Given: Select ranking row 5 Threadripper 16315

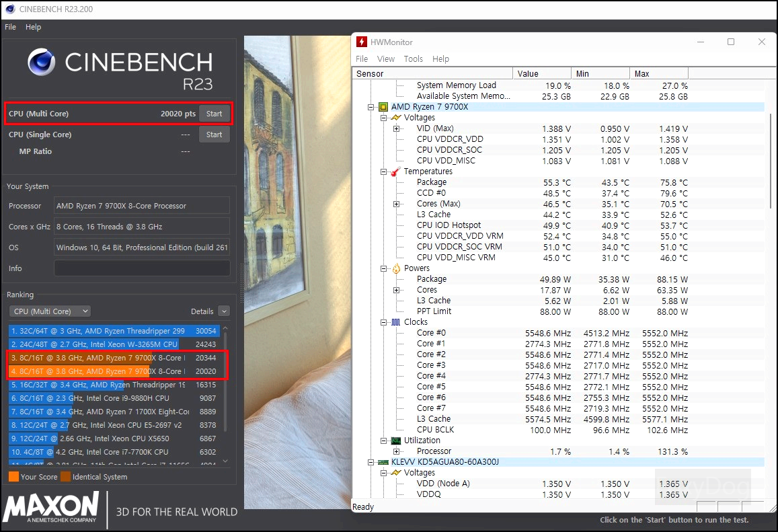Looking at the screenshot, I should tap(114, 385).
